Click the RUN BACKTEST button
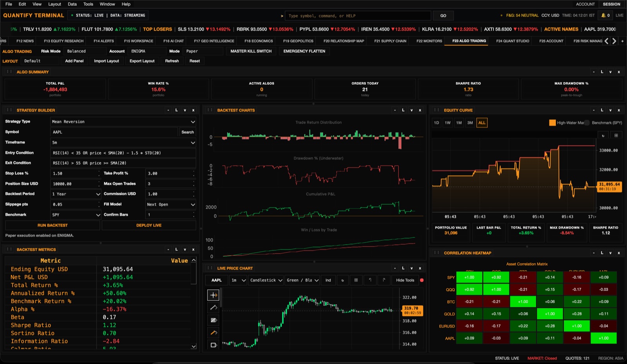Viewport: 627px width, 364px height. (x=53, y=225)
